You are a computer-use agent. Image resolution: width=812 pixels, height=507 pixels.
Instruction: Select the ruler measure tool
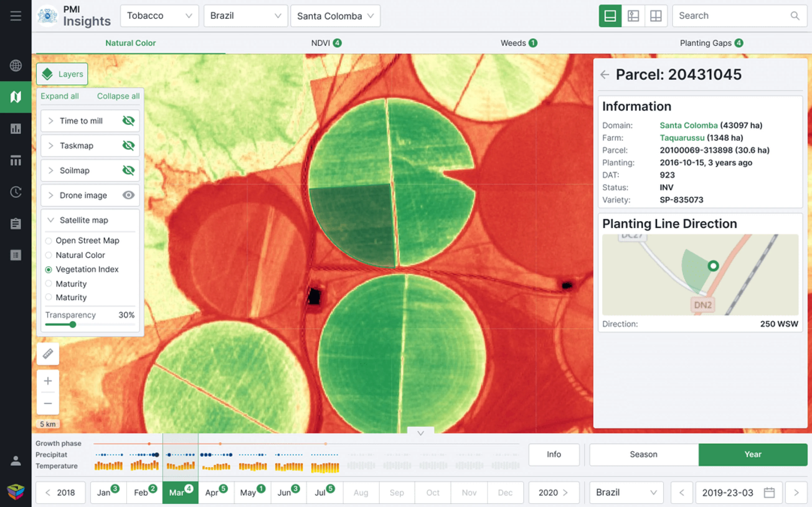[48, 353]
